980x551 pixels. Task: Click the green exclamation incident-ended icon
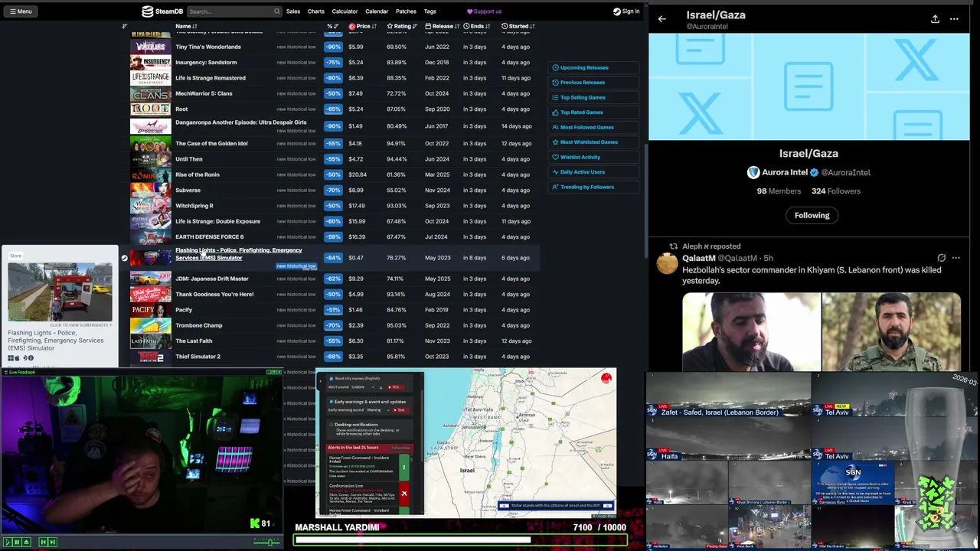tap(404, 468)
